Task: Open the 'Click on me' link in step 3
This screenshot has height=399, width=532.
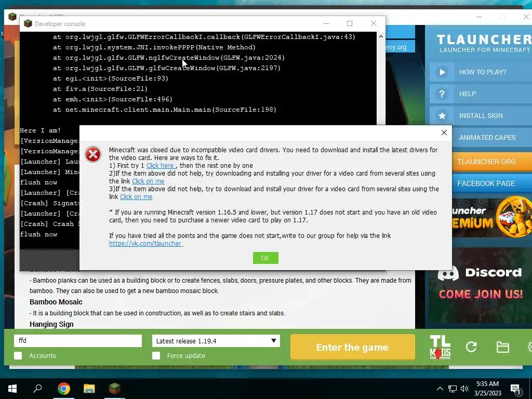Action: pos(136,197)
